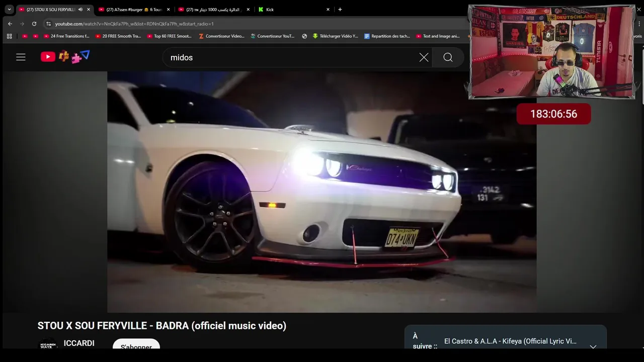Expand the À suivre playlist chevron

pos(593,346)
